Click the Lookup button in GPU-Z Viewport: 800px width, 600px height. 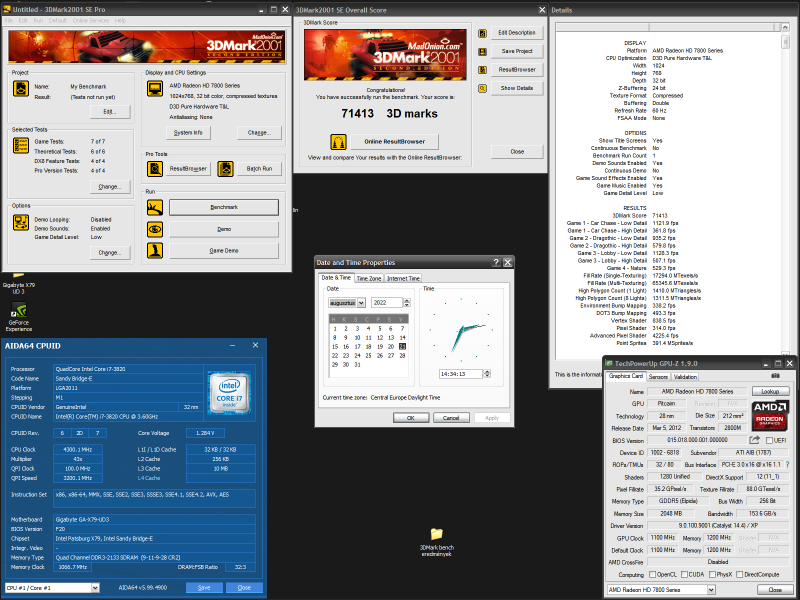[x=770, y=391]
